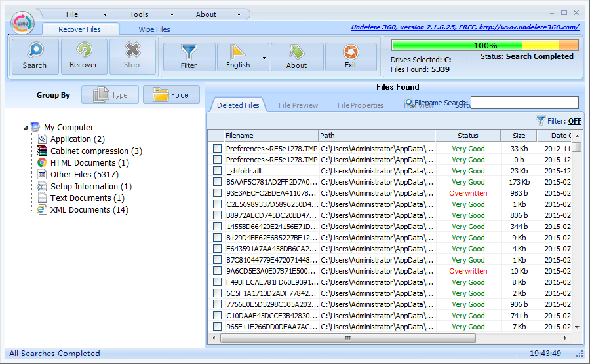Screen dimensions: 590x364
Task: Click the Exit lifebuoy button
Action: pyautogui.click(x=351, y=57)
